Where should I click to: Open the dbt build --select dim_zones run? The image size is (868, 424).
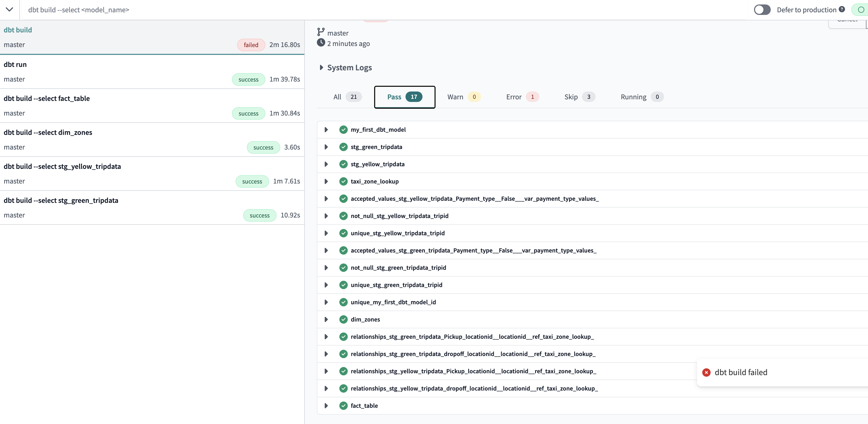pos(152,140)
